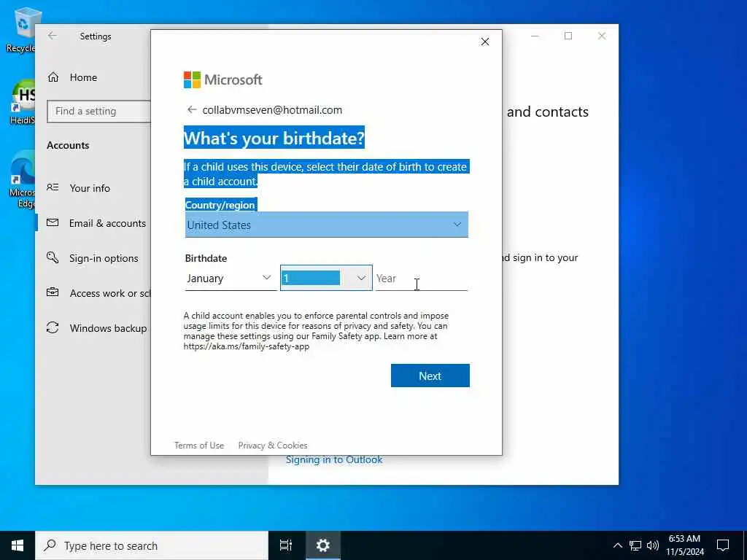
Task: Go back using arrow beside collabvmseven@hotmail.com
Action: (192, 110)
